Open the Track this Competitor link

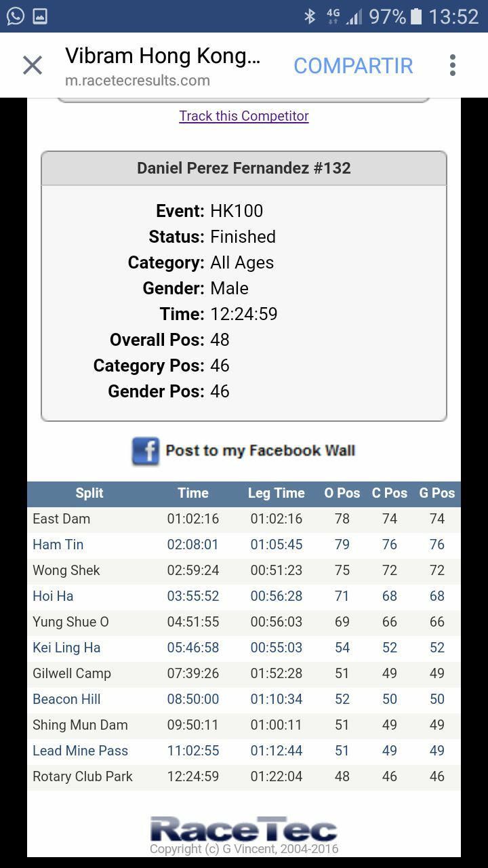[x=244, y=116]
